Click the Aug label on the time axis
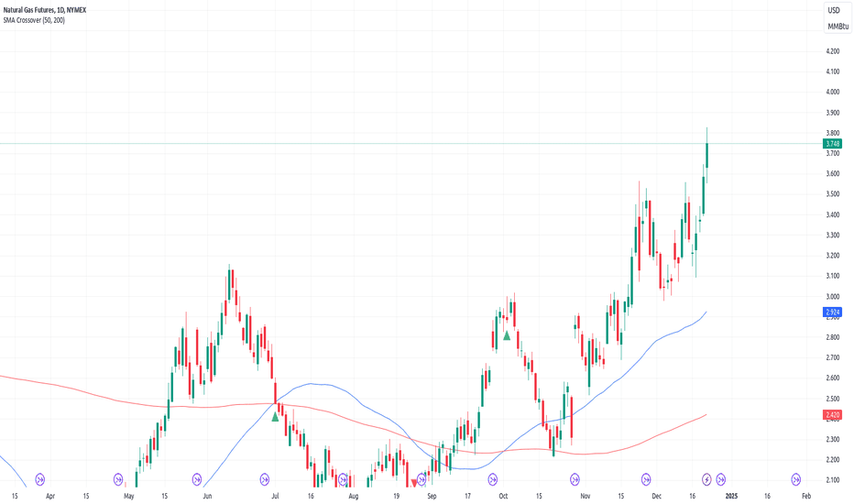Image resolution: width=854 pixels, height=504 pixels. [354, 497]
